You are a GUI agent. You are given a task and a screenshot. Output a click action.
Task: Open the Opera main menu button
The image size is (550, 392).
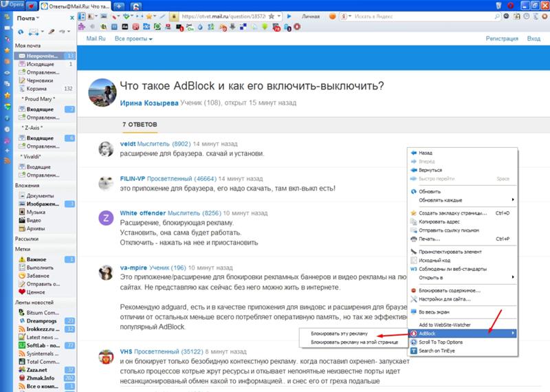pos(11,5)
